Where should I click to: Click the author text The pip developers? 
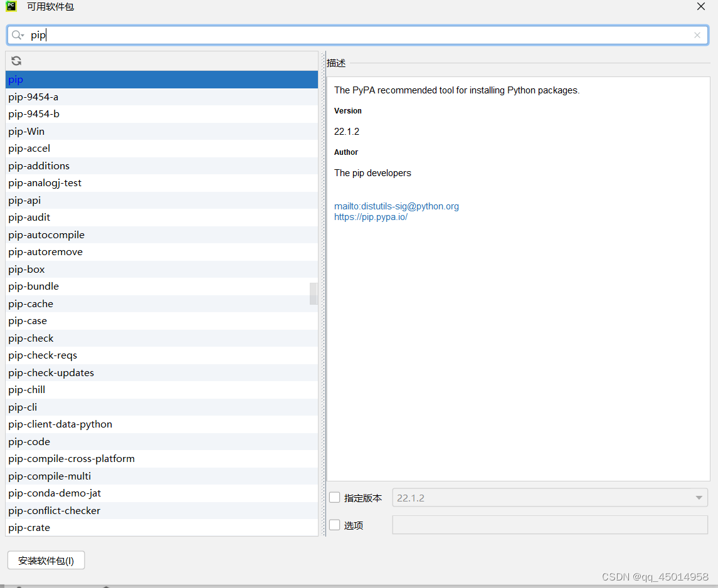(372, 173)
